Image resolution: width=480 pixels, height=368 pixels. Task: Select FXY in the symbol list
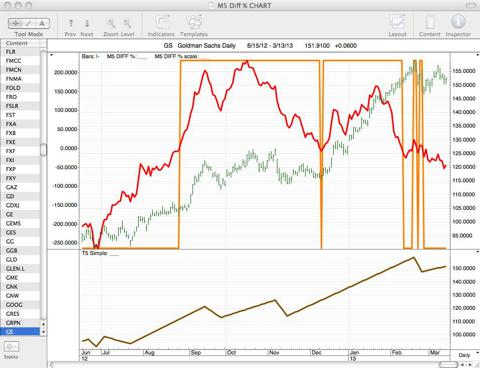[20, 178]
